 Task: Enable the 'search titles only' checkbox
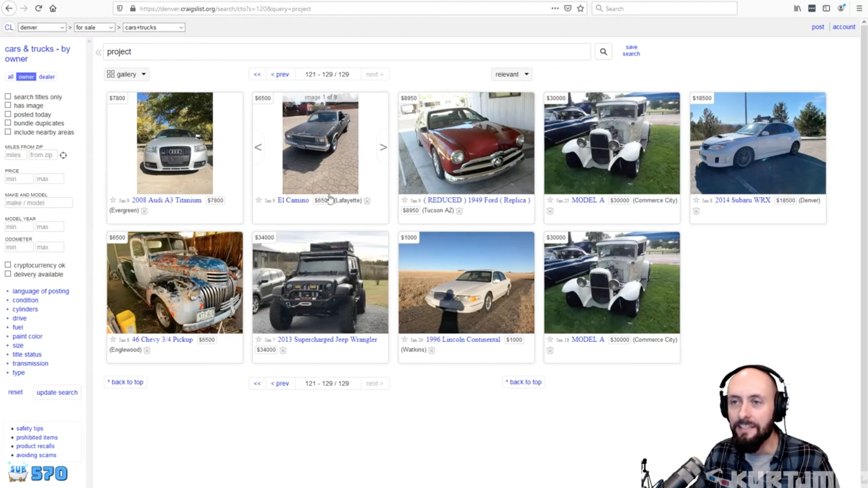click(x=8, y=96)
